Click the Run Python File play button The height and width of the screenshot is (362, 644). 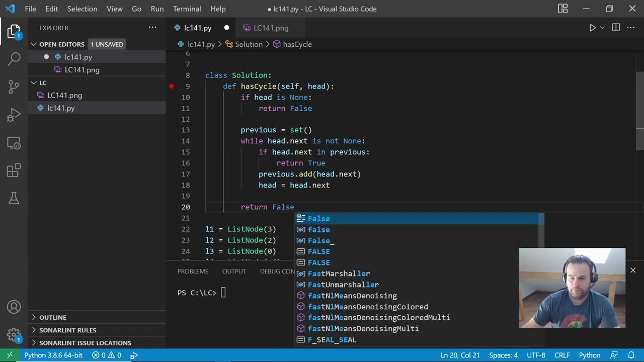tap(593, 28)
